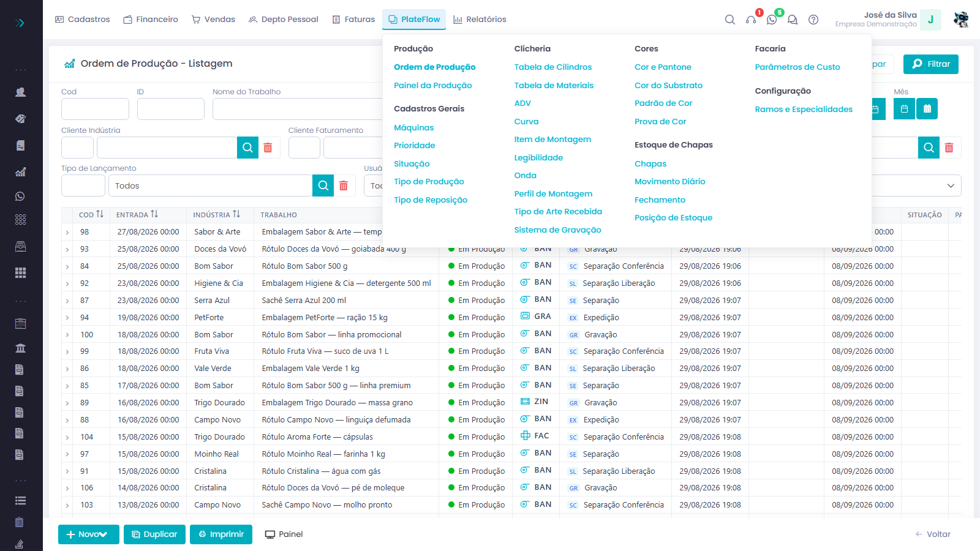
Task: Open the bank building icon in left sidebar
Action: (20, 348)
